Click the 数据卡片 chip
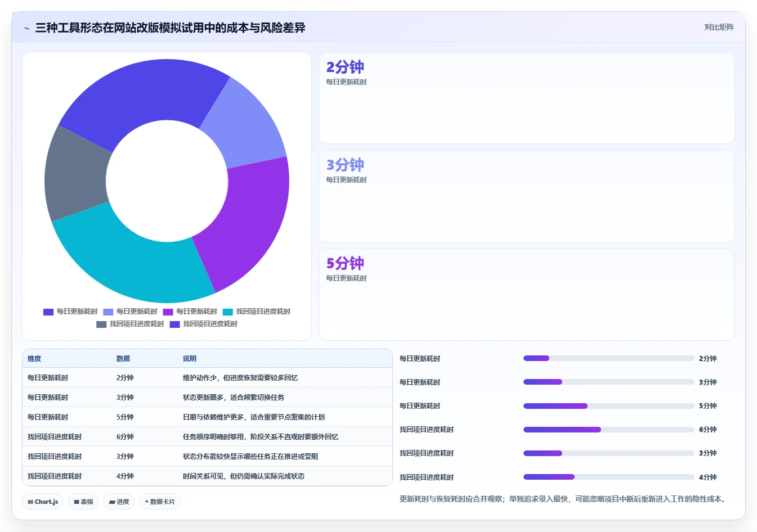Viewport: 757px width, 532px height. click(x=160, y=502)
